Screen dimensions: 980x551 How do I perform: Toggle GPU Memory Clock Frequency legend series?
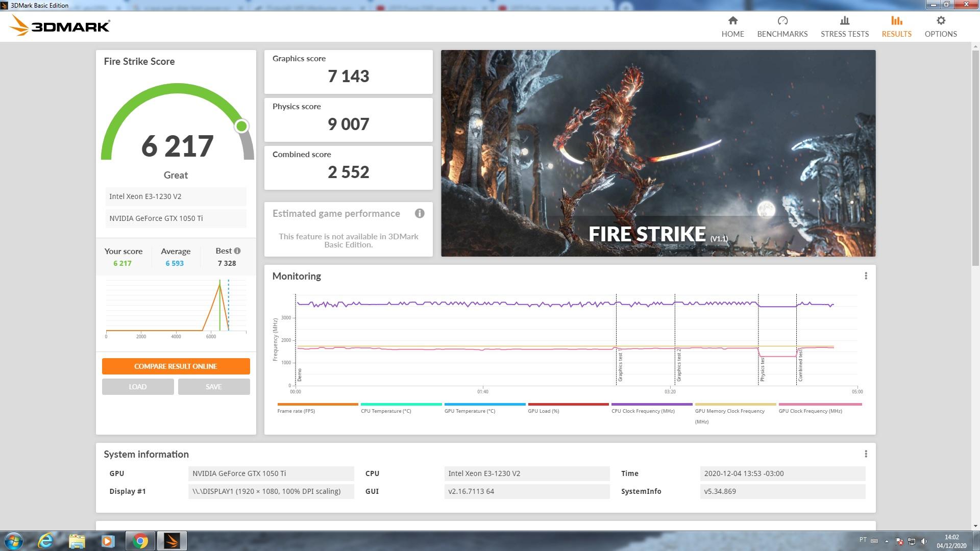coord(736,413)
